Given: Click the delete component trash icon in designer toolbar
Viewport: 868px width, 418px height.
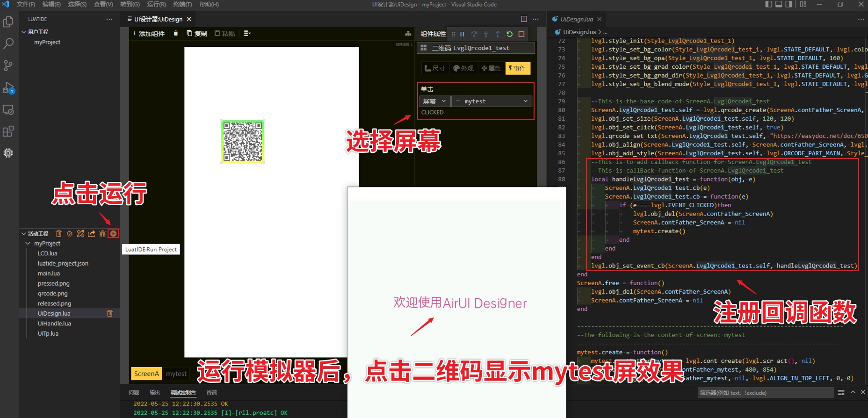Looking at the screenshot, I should [176, 33].
